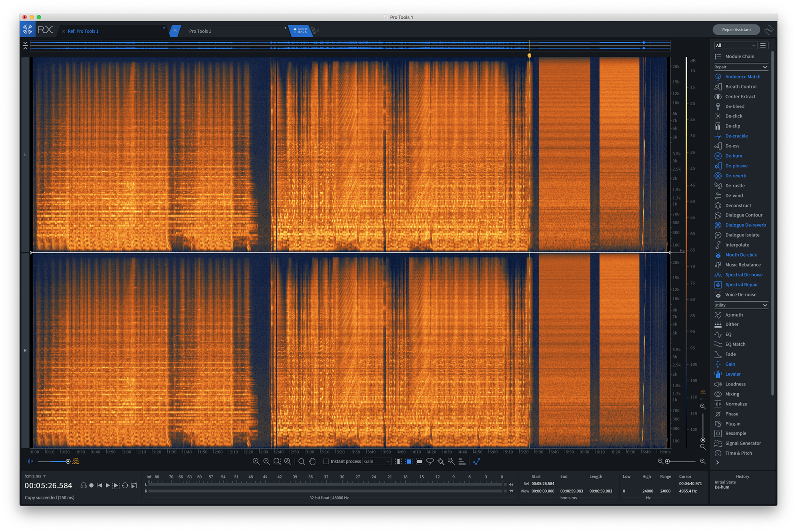Screen dimensions: 797x532
Task: Open the Gain instant process dropdown
Action: 377,462
